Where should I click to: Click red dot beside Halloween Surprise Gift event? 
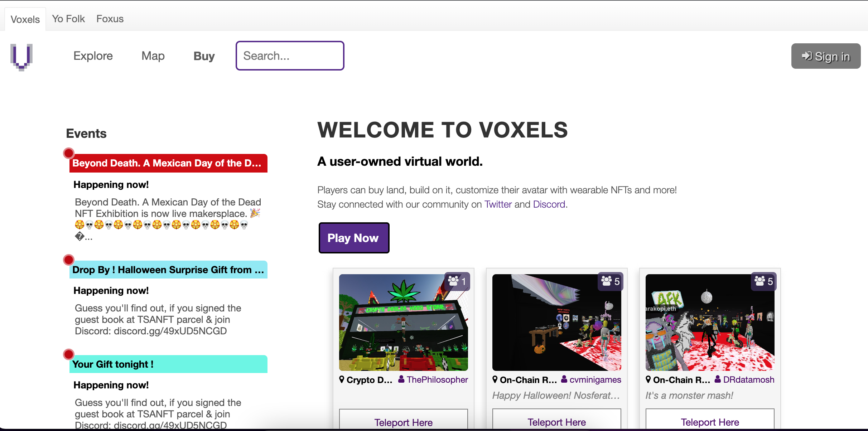(69, 260)
